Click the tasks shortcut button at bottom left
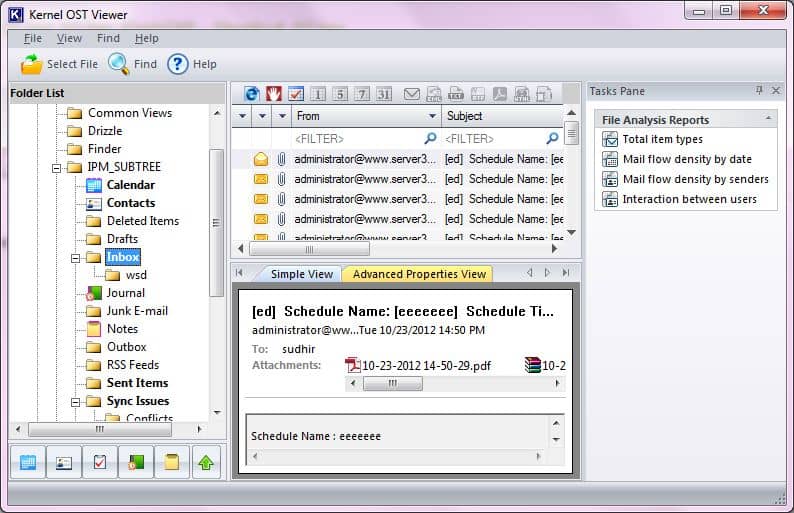794x513 pixels. tap(100, 462)
